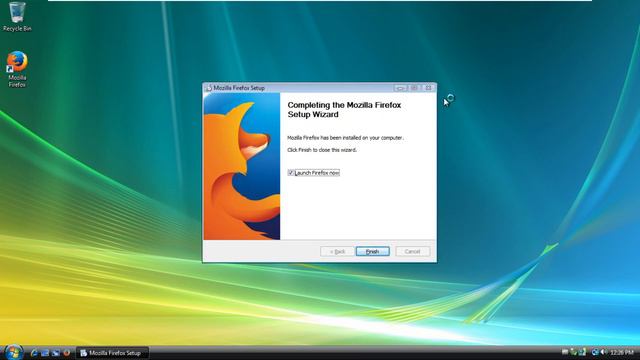This screenshot has height=360, width=640.
Task: Click the installer icon in the setup title bar
Action: (209, 88)
